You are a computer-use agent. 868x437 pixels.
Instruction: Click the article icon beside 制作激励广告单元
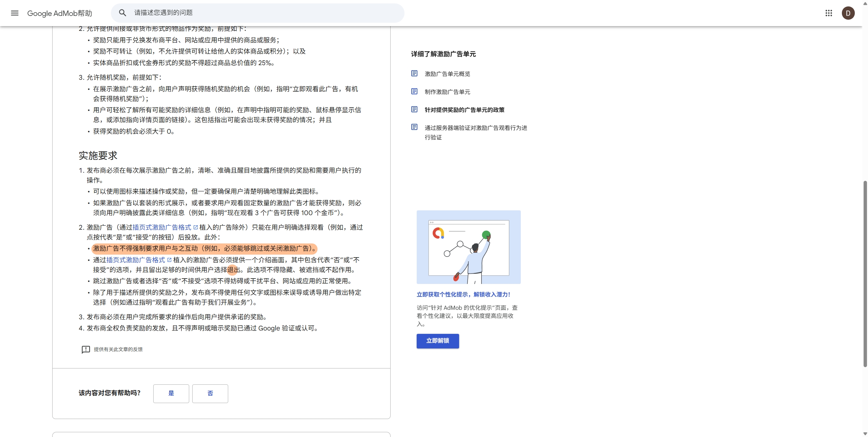[414, 92]
